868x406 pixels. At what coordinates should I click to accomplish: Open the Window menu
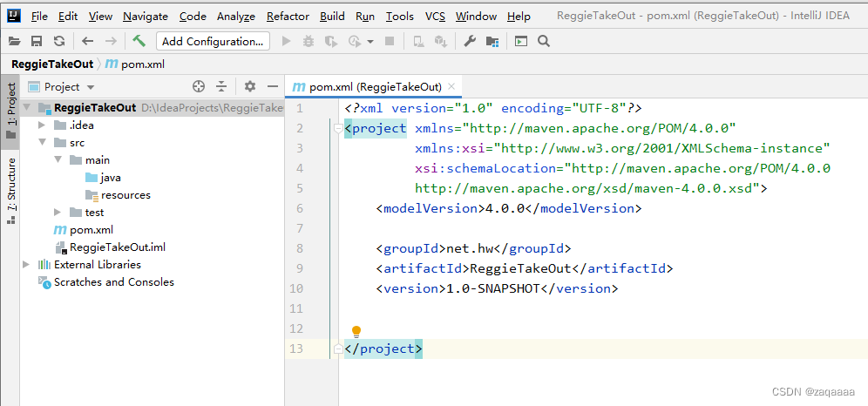pos(476,16)
